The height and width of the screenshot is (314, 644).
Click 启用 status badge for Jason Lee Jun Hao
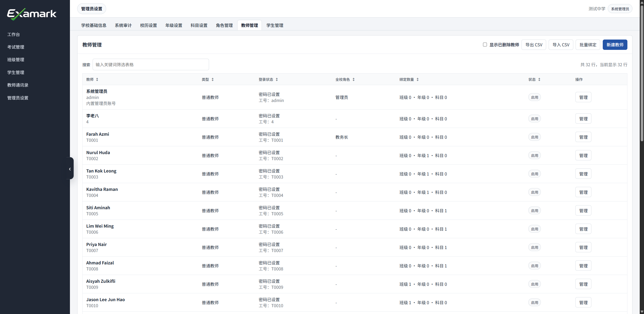coord(535,303)
